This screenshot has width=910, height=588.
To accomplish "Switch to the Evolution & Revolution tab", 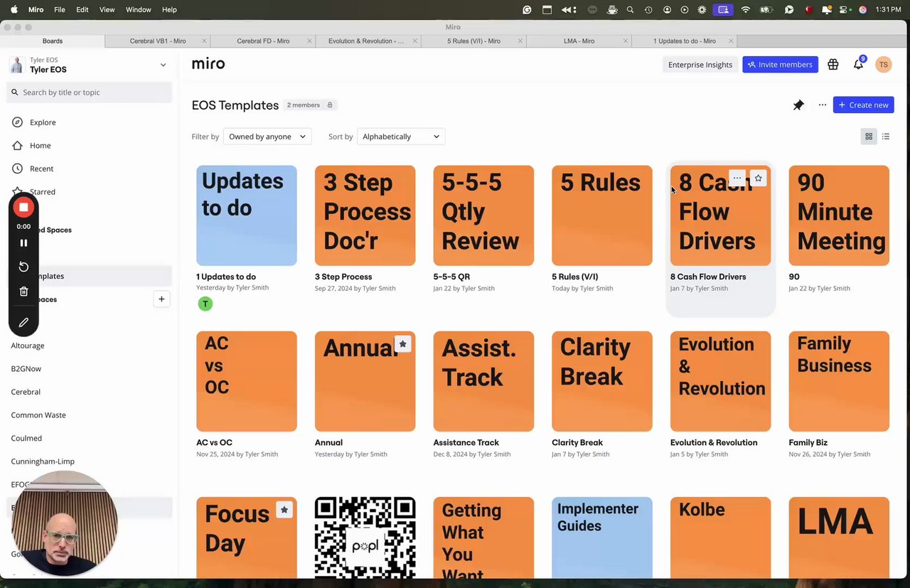I will [x=368, y=41].
